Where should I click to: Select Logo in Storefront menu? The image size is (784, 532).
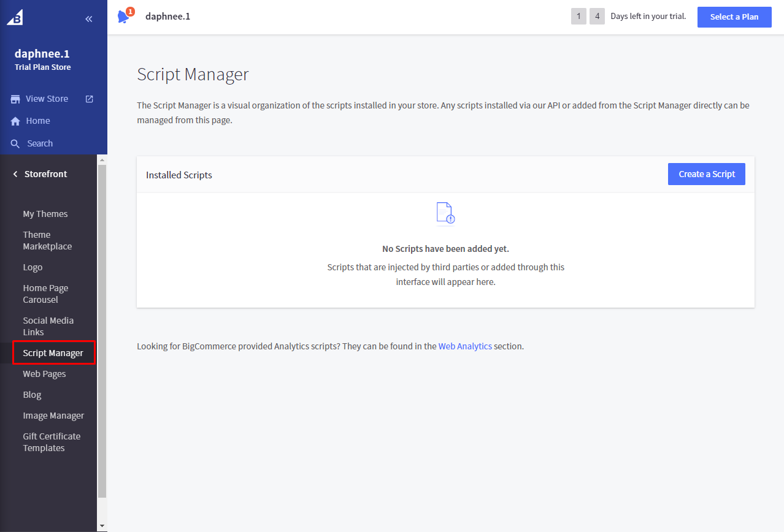point(33,267)
